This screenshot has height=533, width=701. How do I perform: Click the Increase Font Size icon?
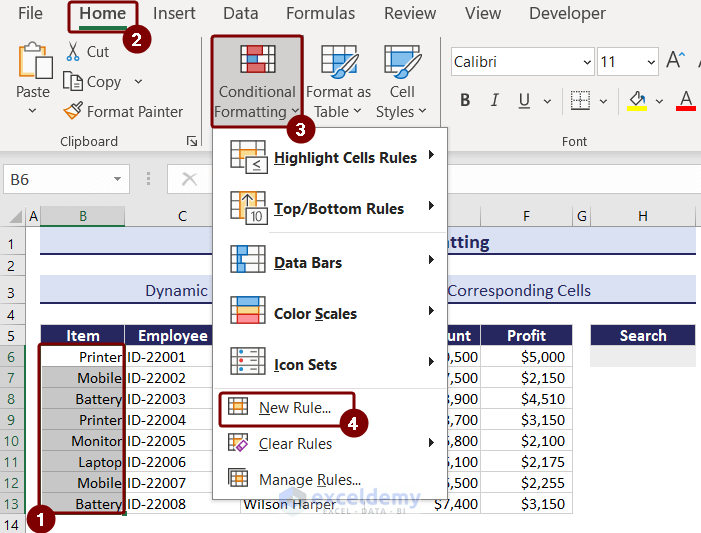(x=674, y=61)
